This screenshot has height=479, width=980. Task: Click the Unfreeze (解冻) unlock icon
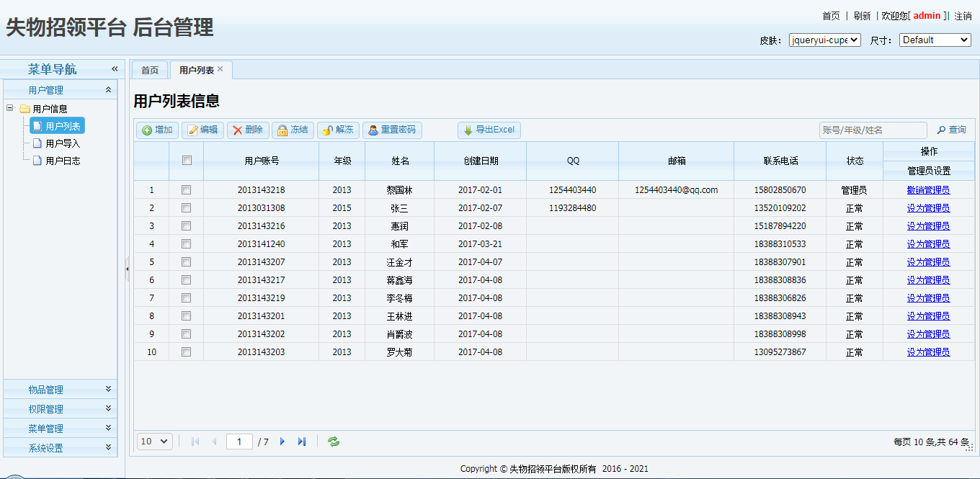327,130
